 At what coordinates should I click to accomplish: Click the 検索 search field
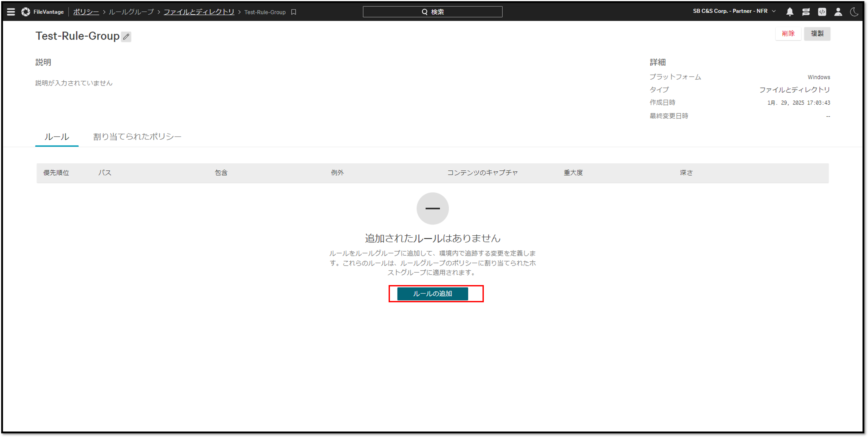(432, 12)
